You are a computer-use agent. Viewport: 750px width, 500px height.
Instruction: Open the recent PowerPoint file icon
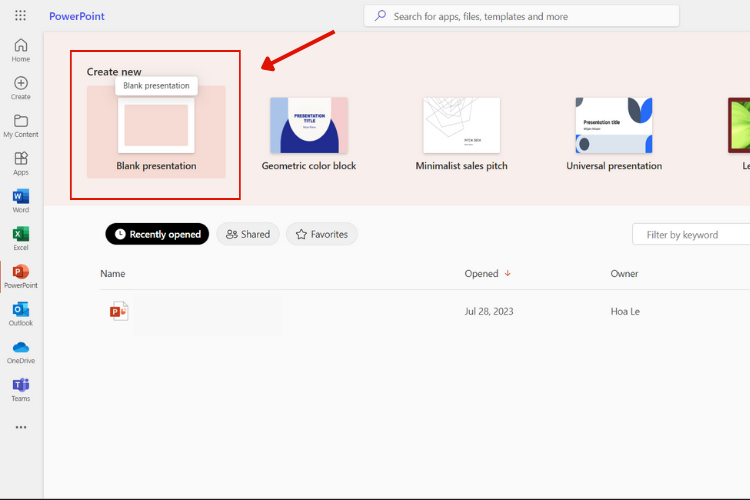coord(119,311)
